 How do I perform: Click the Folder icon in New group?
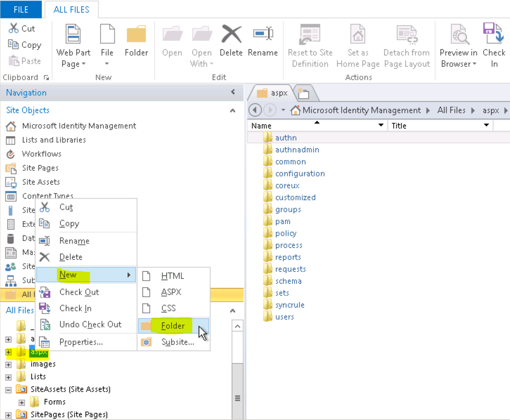(x=136, y=34)
